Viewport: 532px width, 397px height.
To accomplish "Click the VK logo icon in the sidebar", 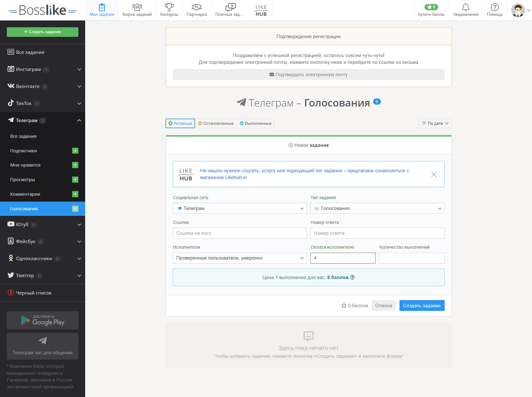I will pyautogui.click(x=11, y=86).
